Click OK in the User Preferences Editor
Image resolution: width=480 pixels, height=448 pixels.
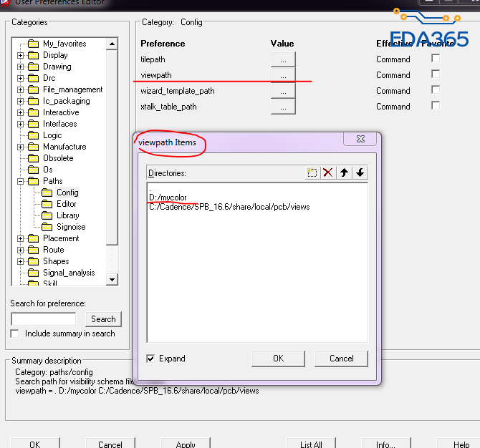(35, 444)
